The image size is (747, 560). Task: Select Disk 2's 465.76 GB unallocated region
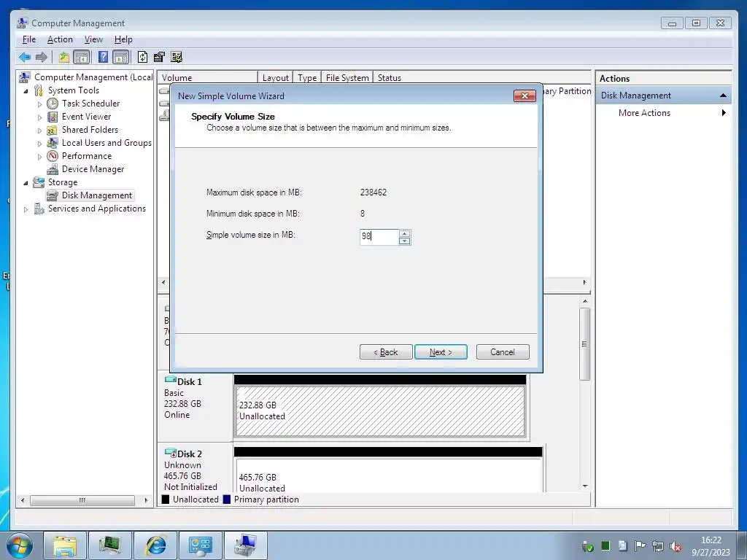pyautogui.click(x=389, y=475)
